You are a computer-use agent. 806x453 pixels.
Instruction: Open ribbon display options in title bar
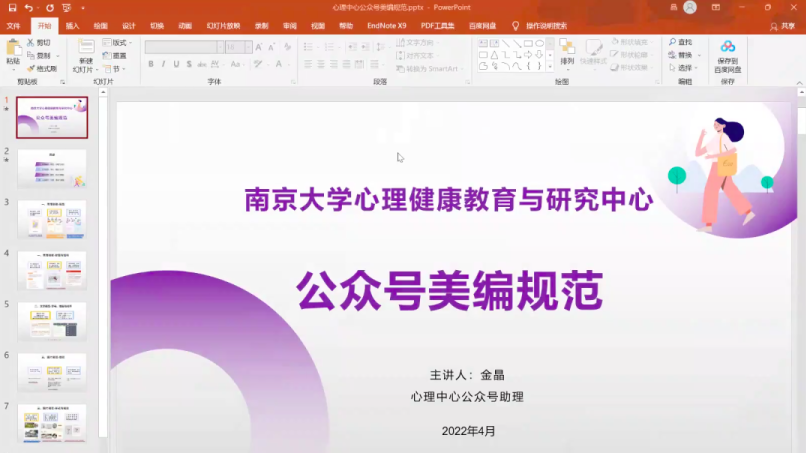click(x=716, y=8)
